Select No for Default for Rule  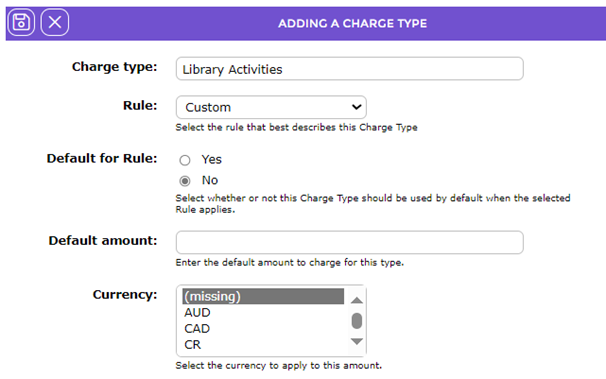[185, 181]
